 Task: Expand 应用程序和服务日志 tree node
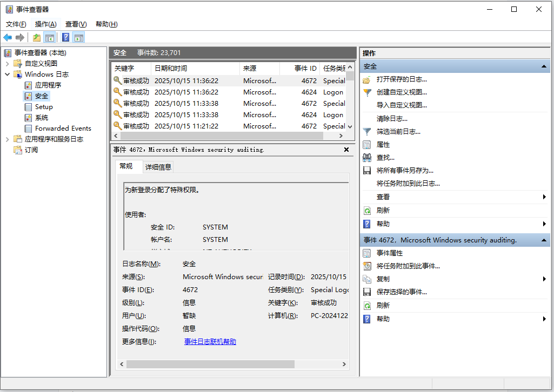click(x=8, y=139)
